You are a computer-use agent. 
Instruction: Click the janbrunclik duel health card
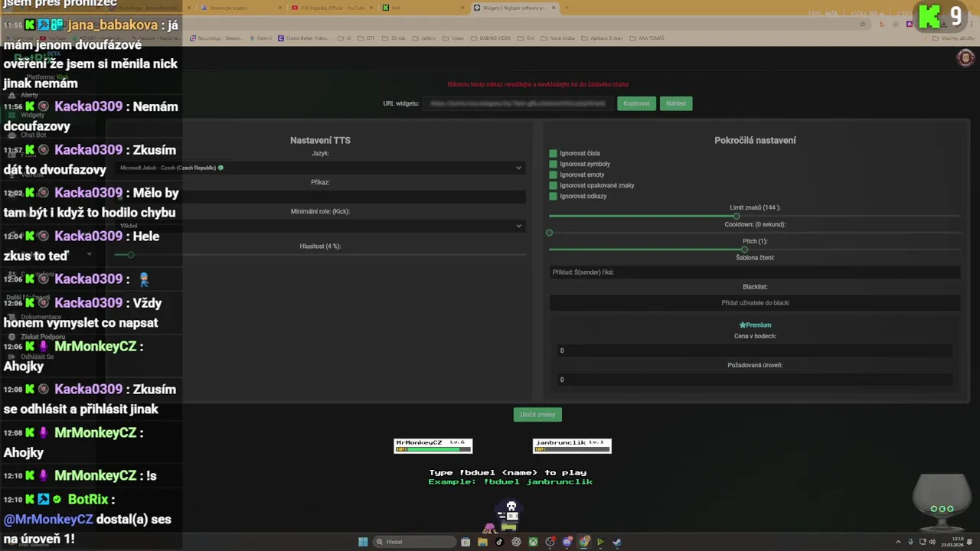[572, 445]
